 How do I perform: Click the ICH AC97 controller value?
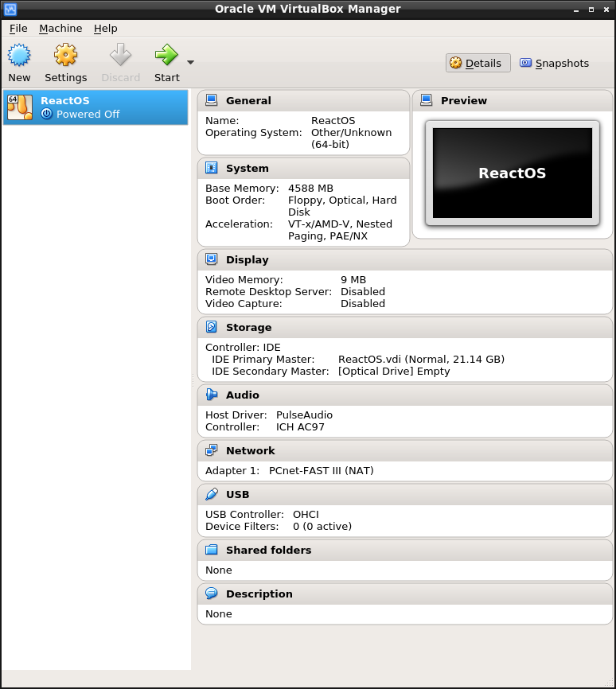pyautogui.click(x=300, y=426)
